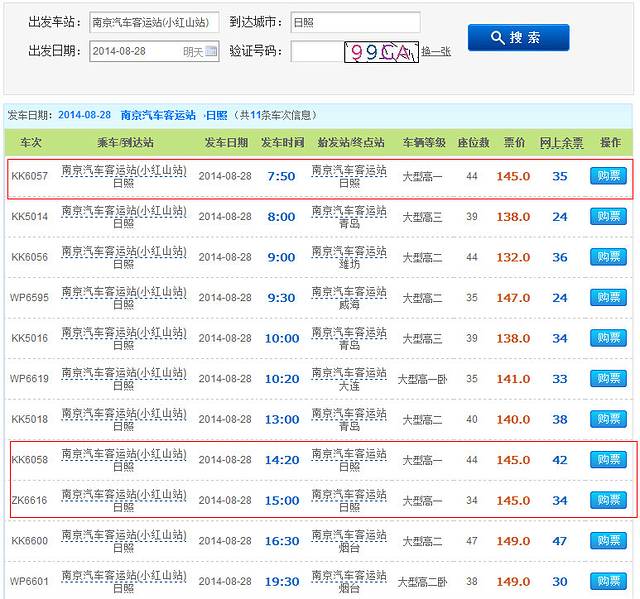The width and height of the screenshot is (640, 599).
Task: Purchase ticket for WP6595 departing 9:30
Action: [607, 298]
